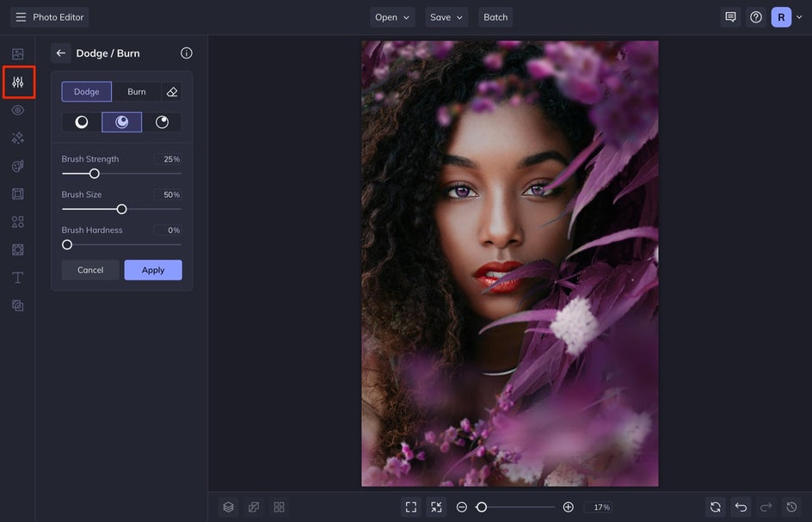Open the Save dropdown menu
Screen dimensions: 812x522
[x=446, y=17]
